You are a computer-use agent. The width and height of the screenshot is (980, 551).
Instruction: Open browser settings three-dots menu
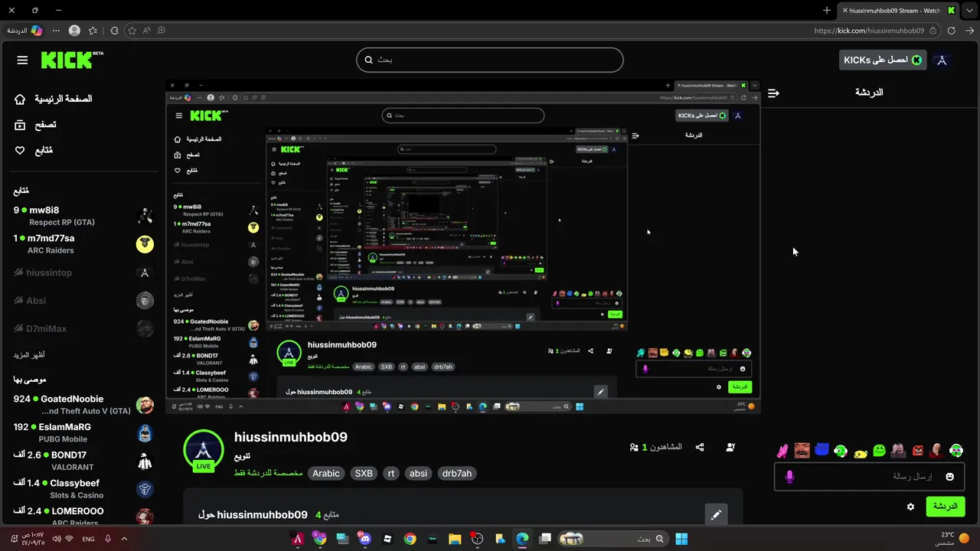[x=56, y=31]
